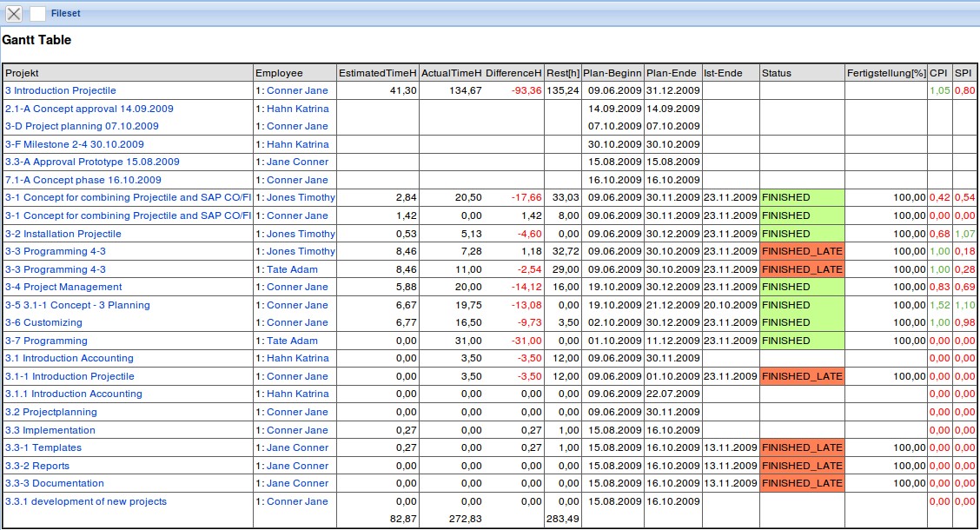Sort table by the Projekt column header
The image size is (980, 530).
click(23, 73)
